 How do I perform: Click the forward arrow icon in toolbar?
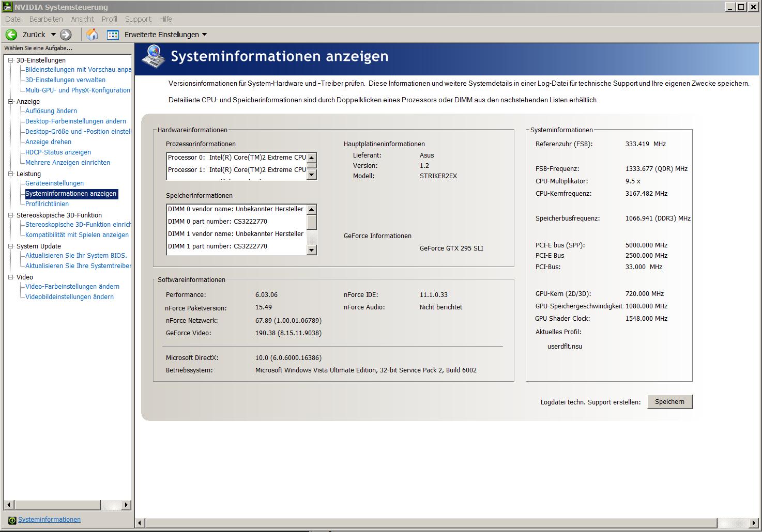click(x=66, y=35)
